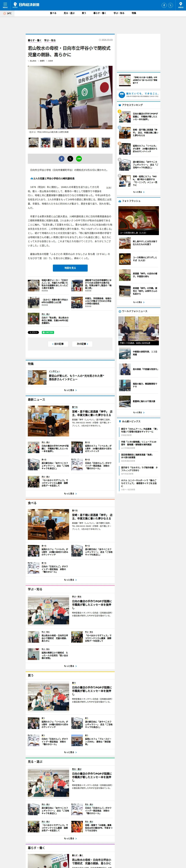186x868 pixels.
Task: Click the green LINEで送る button
Action: [x=48, y=332]
